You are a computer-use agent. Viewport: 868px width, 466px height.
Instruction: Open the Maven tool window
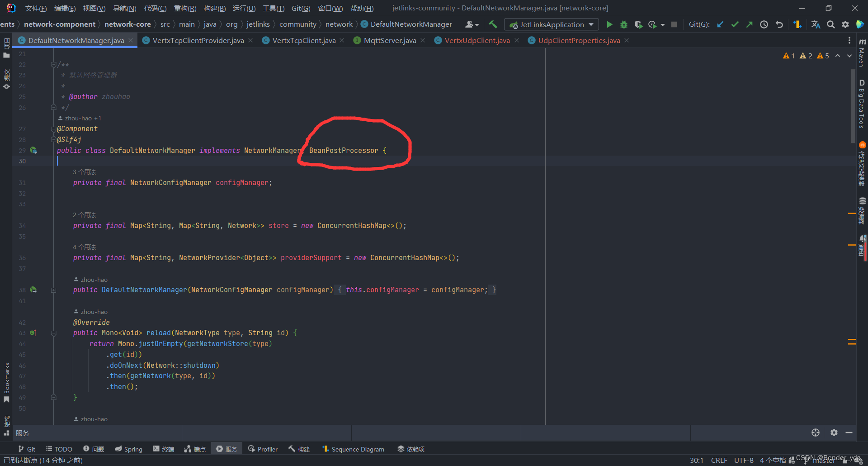(x=862, y=53)
